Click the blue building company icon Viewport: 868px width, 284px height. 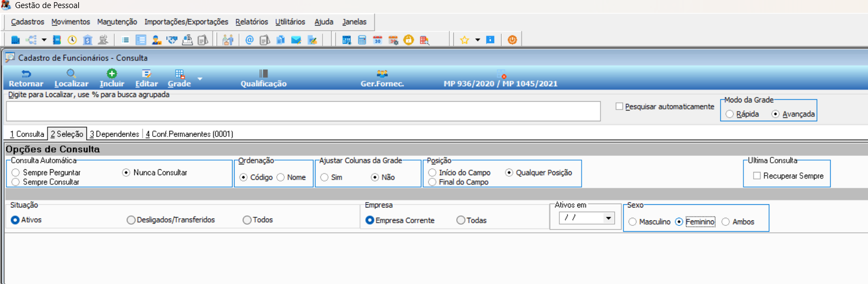point(15,40)
